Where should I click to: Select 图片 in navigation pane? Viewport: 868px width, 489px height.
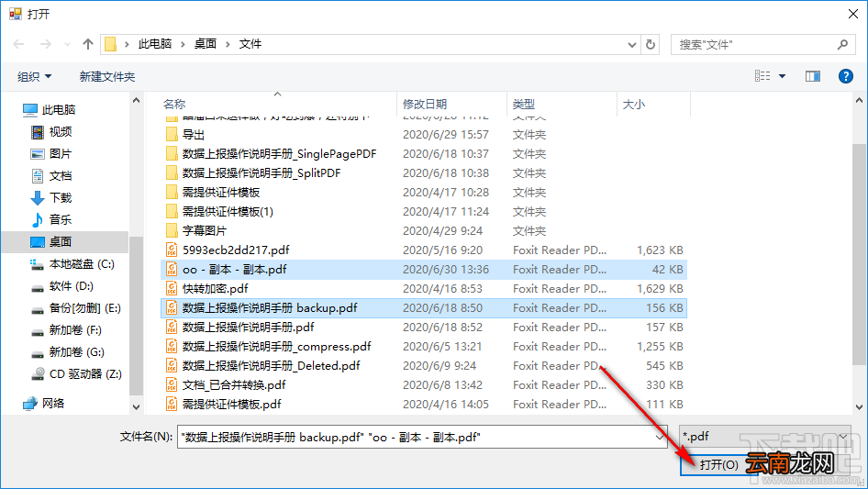51,154
